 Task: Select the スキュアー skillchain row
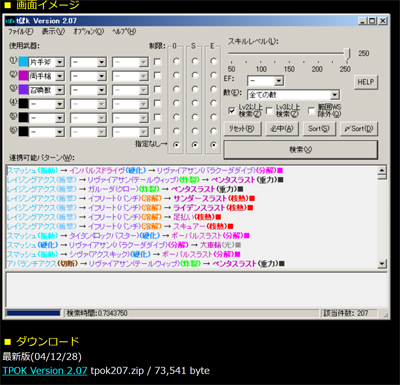point(120,227)
